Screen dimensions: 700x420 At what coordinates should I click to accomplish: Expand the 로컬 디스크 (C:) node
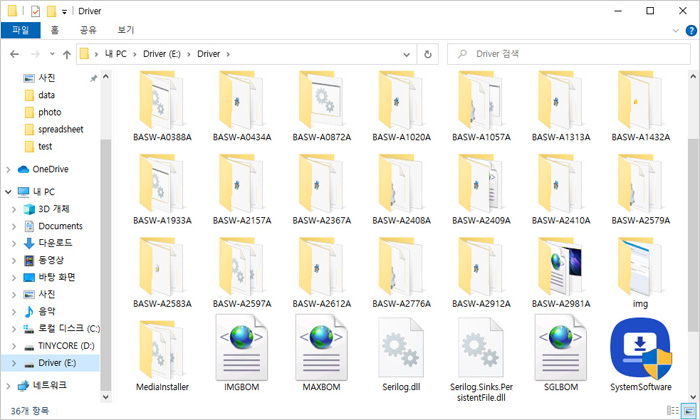pyautogui.click(x=14, y=329)
